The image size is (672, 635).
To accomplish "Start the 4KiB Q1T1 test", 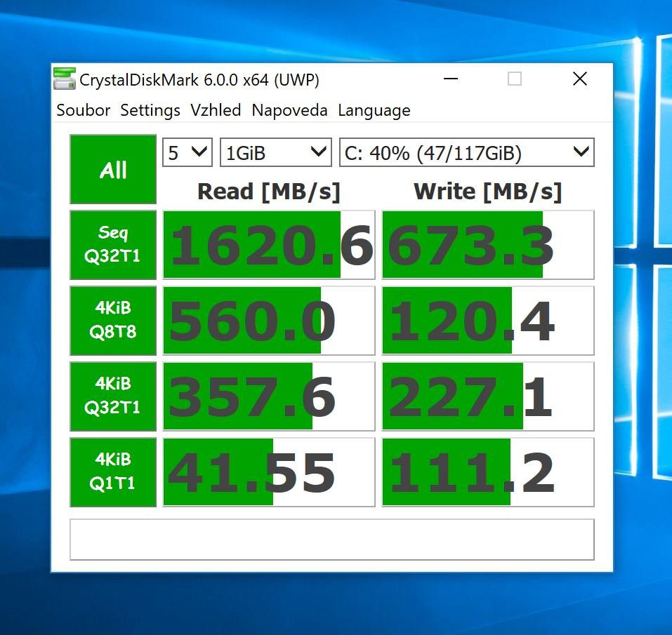I will [x=113, y=472].
